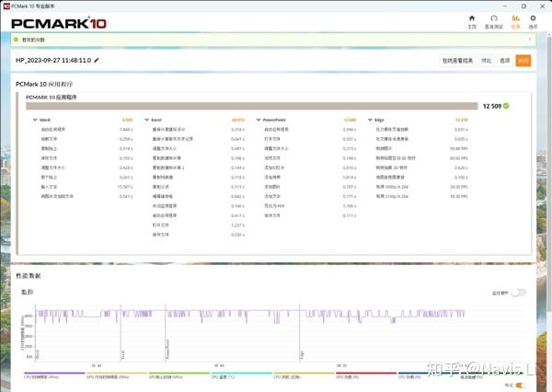The width and height of the screenshot is (552, 392).
Task: Toggle the markers (标记) switch under the chart
Action: tap(521, 386)
